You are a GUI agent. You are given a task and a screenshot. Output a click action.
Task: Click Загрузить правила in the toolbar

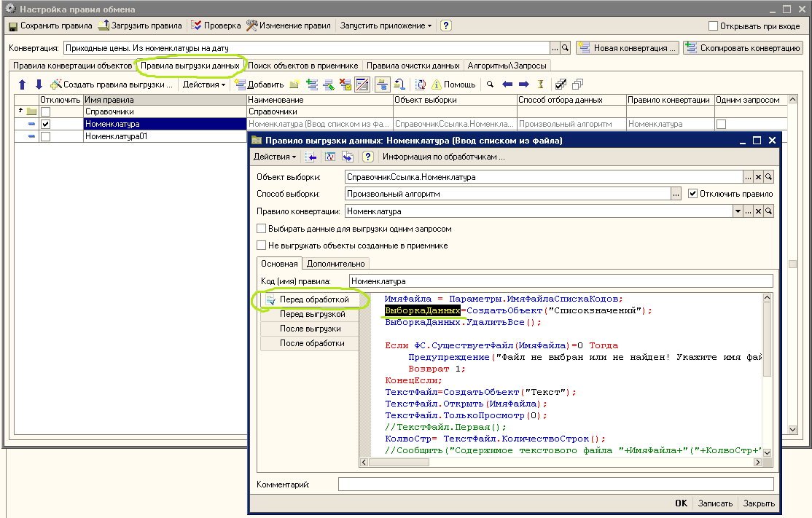(x=141, y=25)
